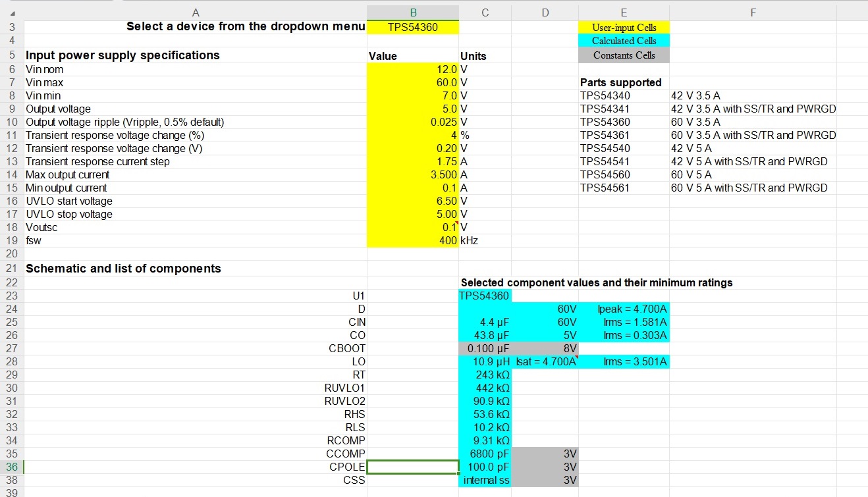Click the 'Select a device from the dropdown menu' label
The image size is (868, 497).
click(x=246, y=27)
